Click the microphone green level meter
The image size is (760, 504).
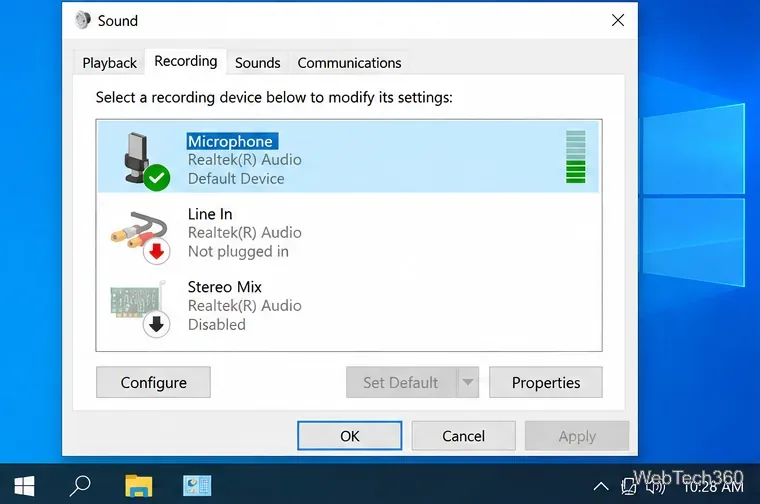[x=576, y=157]
